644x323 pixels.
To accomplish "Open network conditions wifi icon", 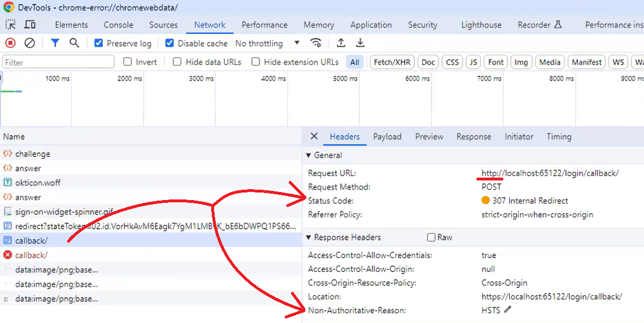I will tap(316, 43).
